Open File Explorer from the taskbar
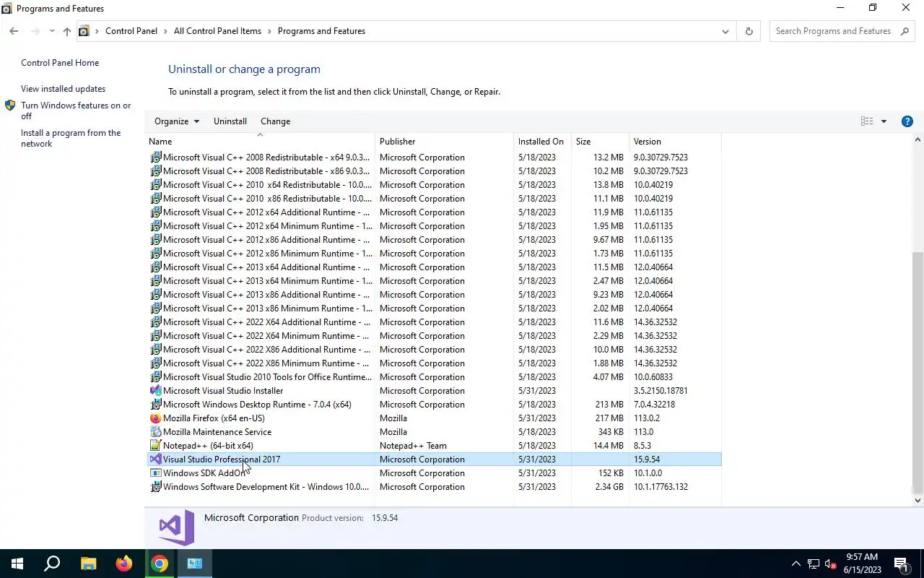The width and height of the screenshot is (924, 578). coord(88,564)
